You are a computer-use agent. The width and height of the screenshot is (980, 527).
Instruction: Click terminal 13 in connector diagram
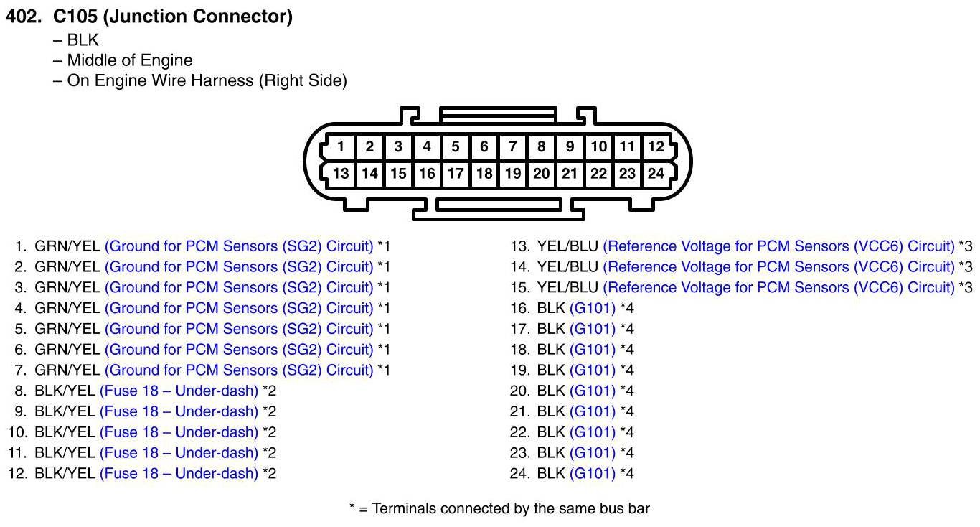pos(341,173)
